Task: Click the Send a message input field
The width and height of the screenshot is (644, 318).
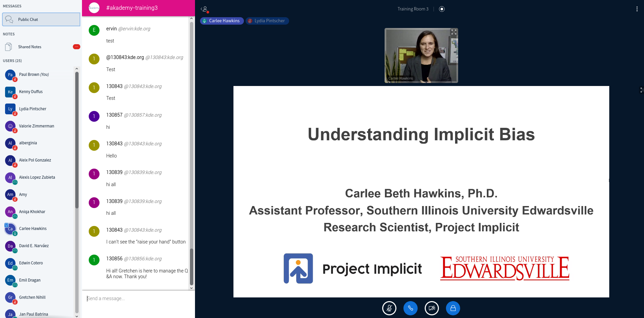Action: pyautogui.click(x=138, y=298)
